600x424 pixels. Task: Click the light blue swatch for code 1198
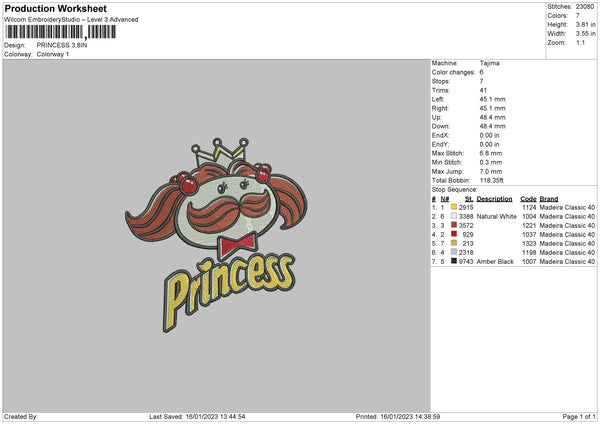tap(454, 252)
